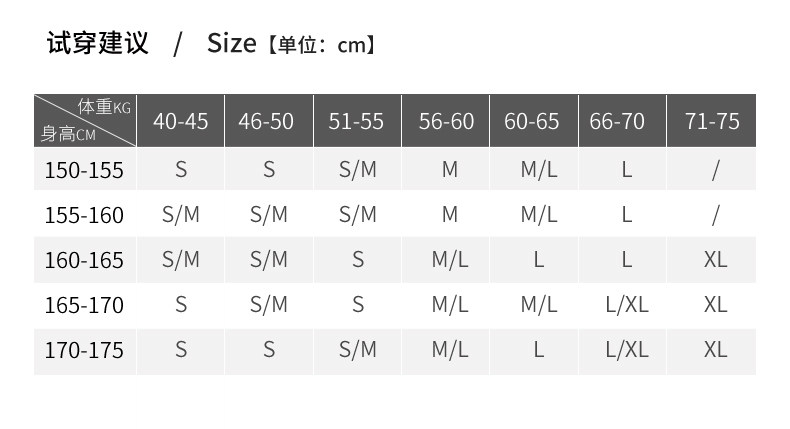Select the L/XL cell in the 170-175 row

pyautogui.click(x=627, y=349)
